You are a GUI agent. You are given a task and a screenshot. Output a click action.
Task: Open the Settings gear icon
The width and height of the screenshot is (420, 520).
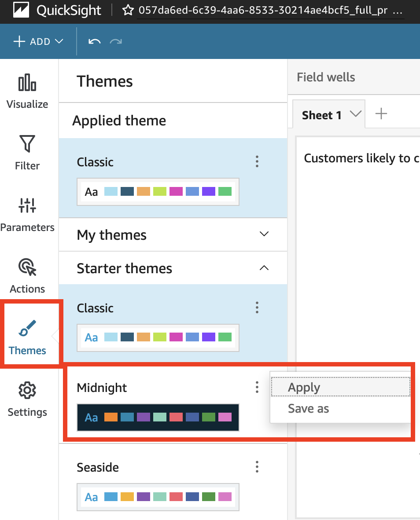tap(27, 391)
